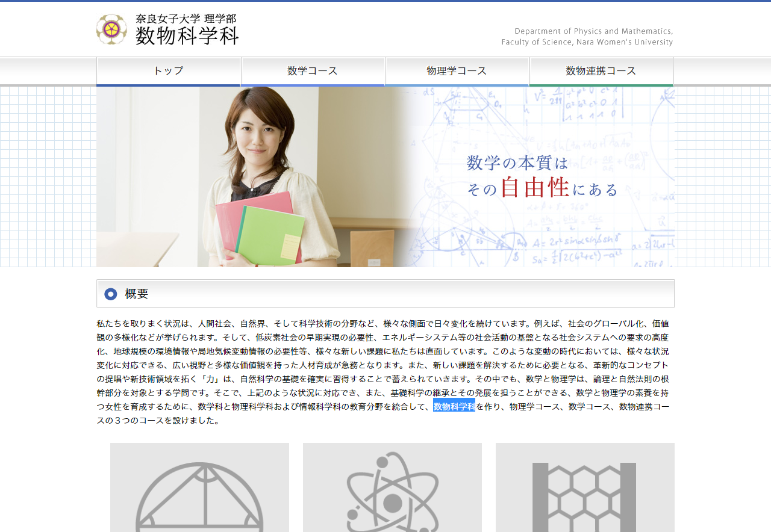This screenshot has width=771, height=532.
Task: Click the highlighted 数物科学科 text in paragraph
Action: click(454, 407)
